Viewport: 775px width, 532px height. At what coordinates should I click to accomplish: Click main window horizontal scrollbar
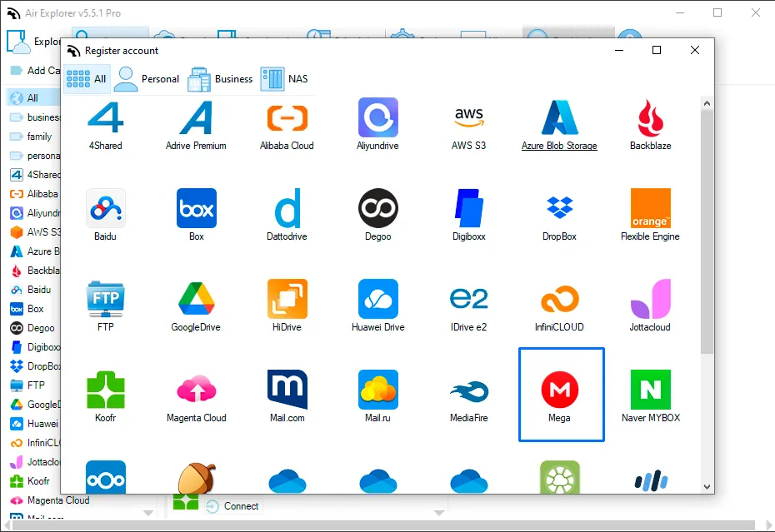coord(383,525)
